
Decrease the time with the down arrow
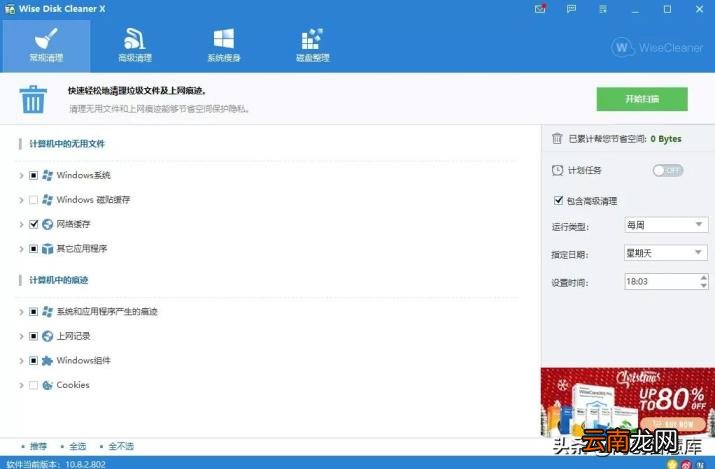click(x=704, y=285)
